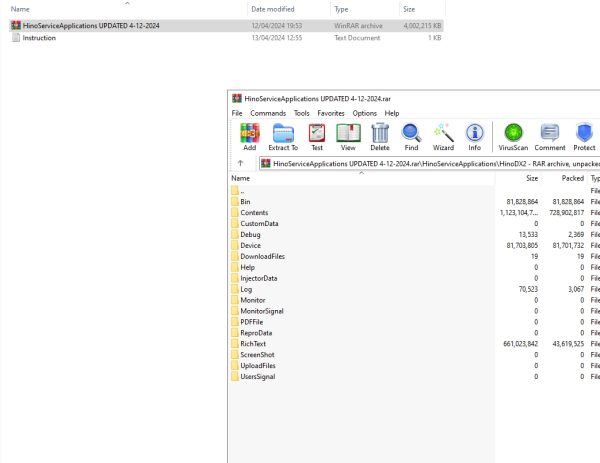
Task: Click the parent directory '..' folder icon
Action: tap(235, 191)
